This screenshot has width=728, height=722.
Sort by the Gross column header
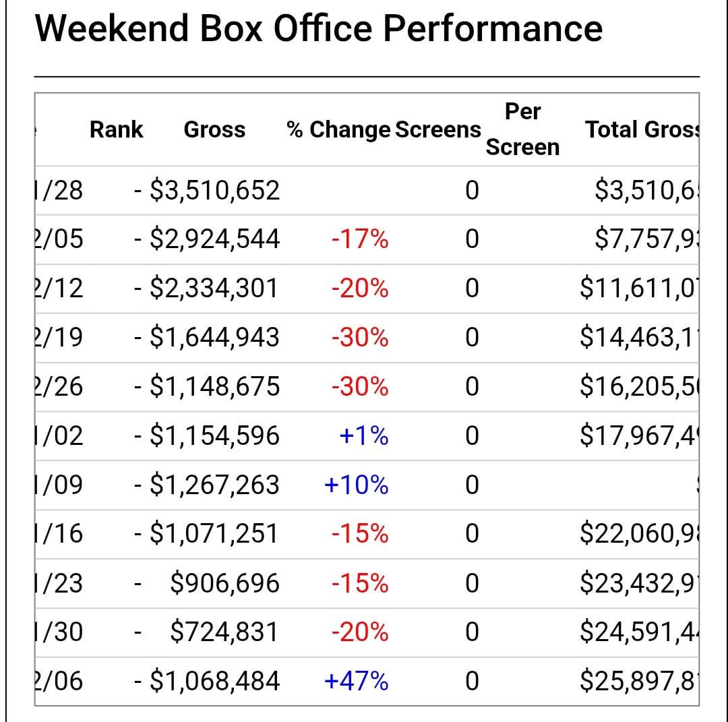click(214, 129)
